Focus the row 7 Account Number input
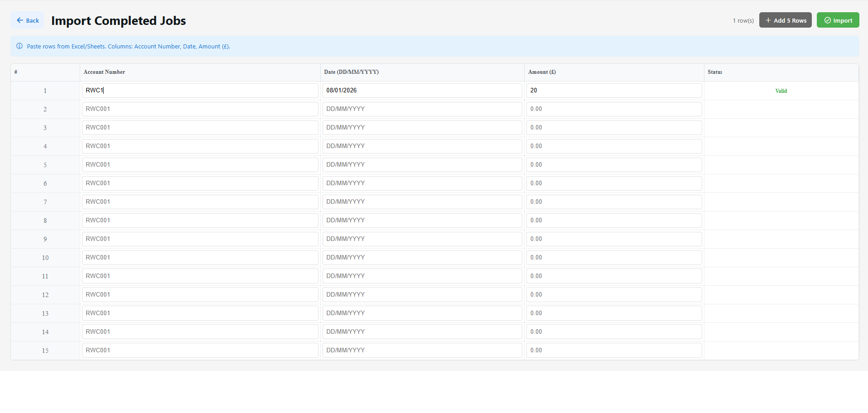 tap(200, 202)
